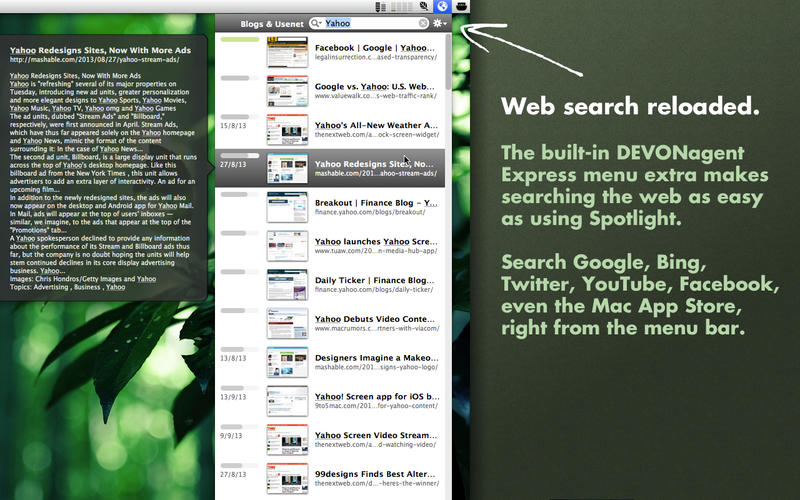Click thumbnail of Google vs. Yahoo result

click(287, 91)
